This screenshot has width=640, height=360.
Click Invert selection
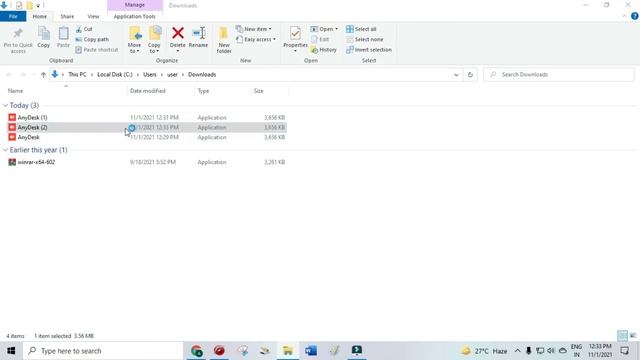coord(369,49)
